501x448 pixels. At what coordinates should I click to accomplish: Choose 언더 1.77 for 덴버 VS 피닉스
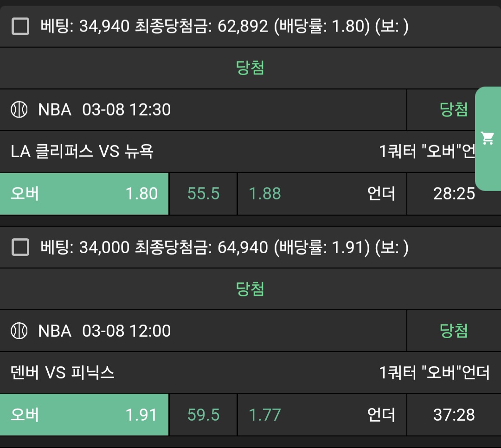click(x=322, y=415)
